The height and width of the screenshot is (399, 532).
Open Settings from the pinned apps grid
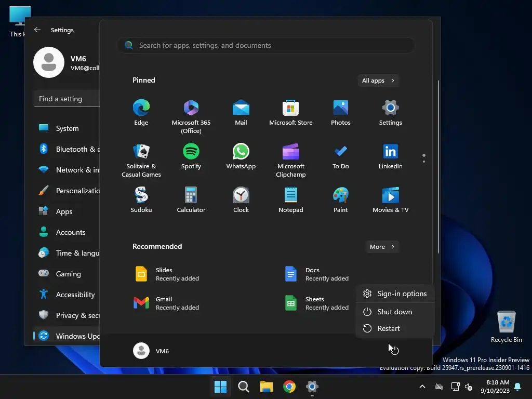(391, 112)
